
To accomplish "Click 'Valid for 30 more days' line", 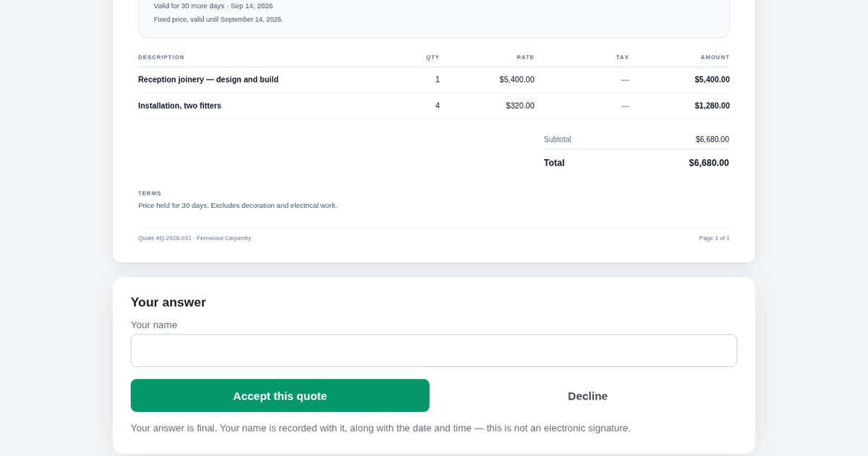I will [x=213, y=6].
